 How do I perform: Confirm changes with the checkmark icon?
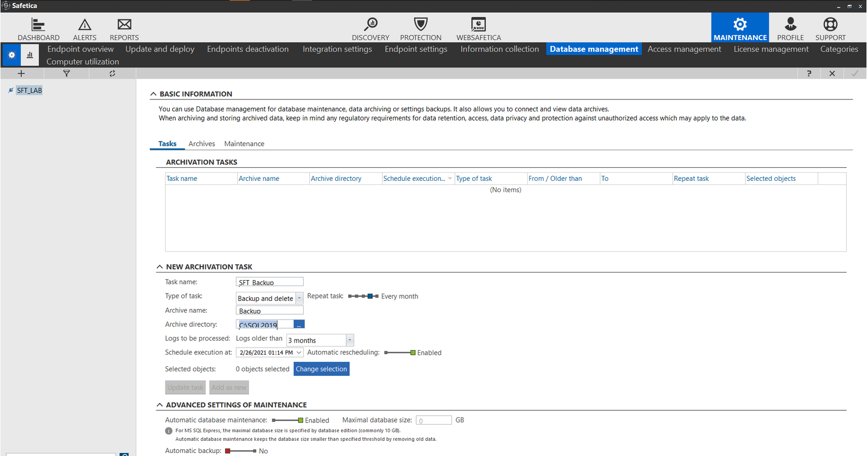click(855, 73)
